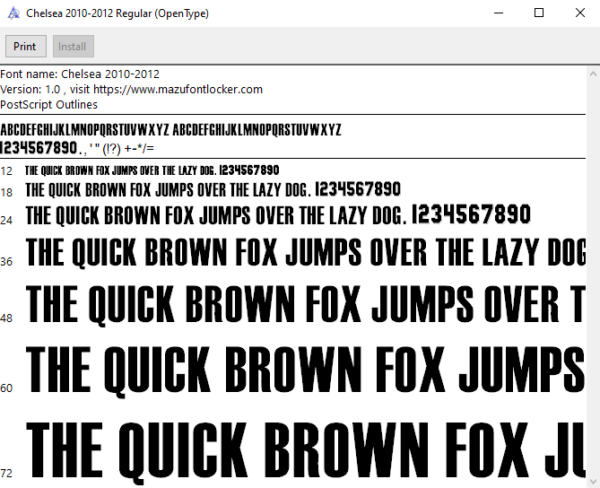The image size is (600, 488).
Task: Click the PostScript Outlines text
Action: [x=49, y=104]
